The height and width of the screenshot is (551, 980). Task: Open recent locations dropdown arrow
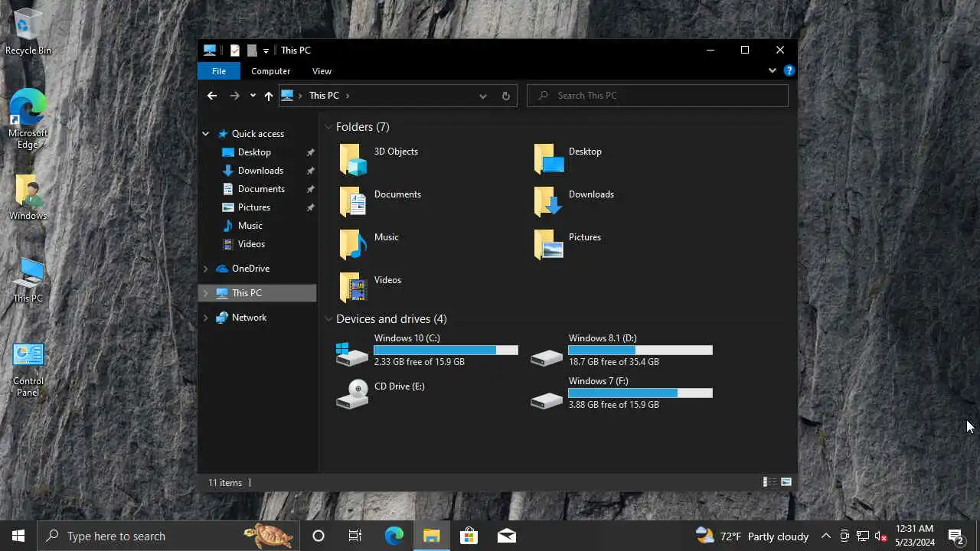pyautogui.click(x=253, y=96)
